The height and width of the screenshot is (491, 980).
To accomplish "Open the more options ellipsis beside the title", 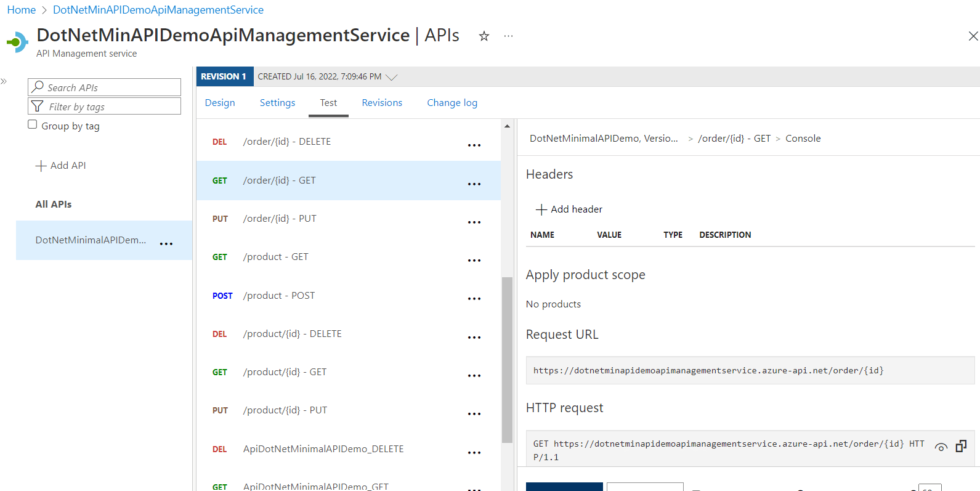I will [x=508, y=36].
